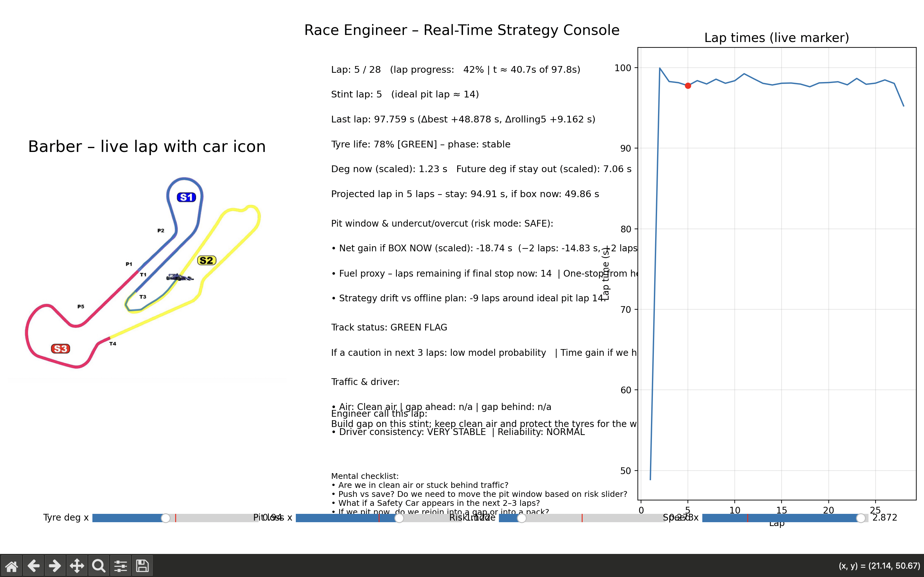Click the P2 label on track map

[161, 230]
